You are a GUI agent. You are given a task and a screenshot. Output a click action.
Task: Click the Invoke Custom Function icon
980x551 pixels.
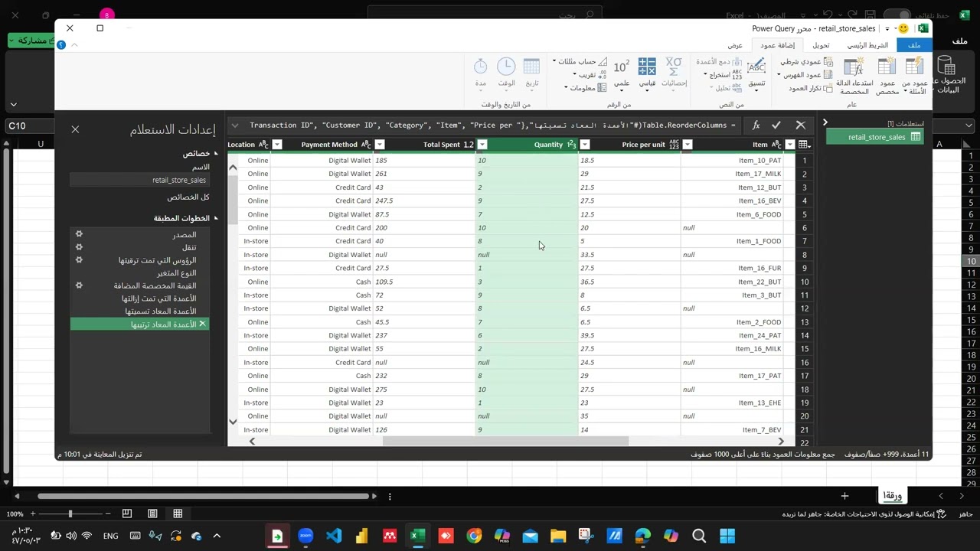pyautogui.click(x=854, y=67)
